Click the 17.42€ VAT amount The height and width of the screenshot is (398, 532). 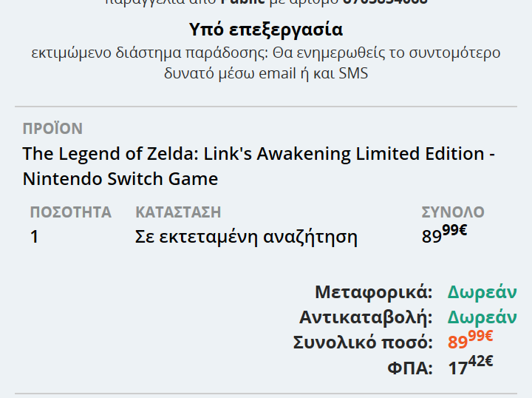pos(470,366)
